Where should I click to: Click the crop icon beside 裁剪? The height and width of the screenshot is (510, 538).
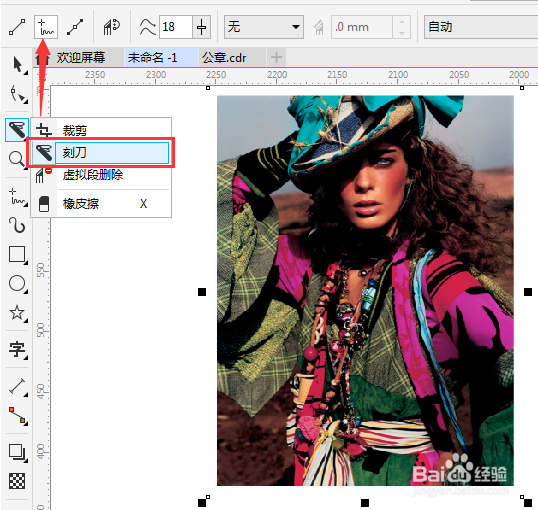pyautogui.click(x=44, y=130)
